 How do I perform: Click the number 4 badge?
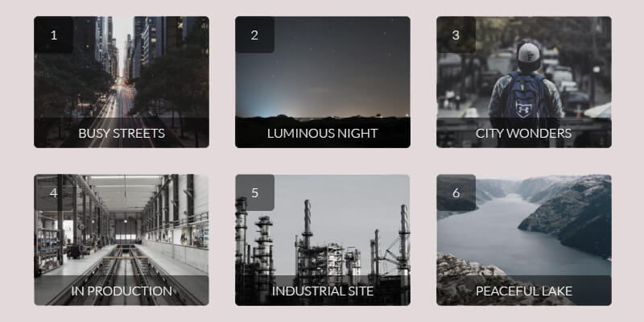click(x=54, y=192)
